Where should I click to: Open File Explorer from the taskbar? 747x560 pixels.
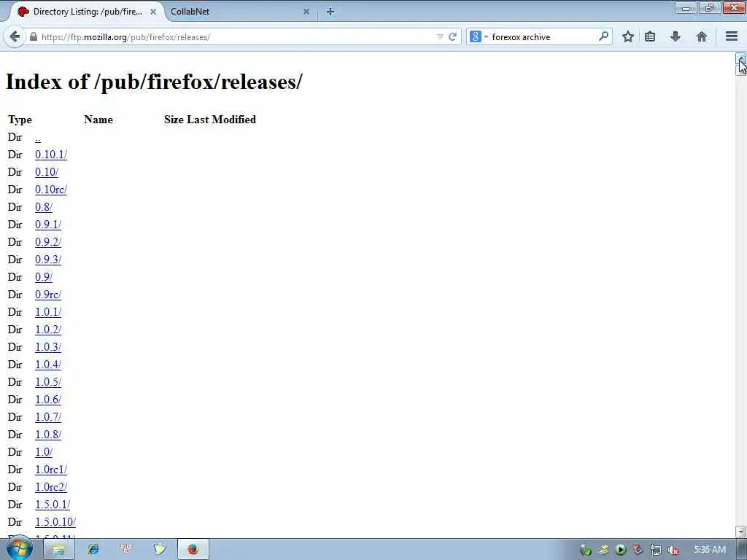(x=58, y=550)
